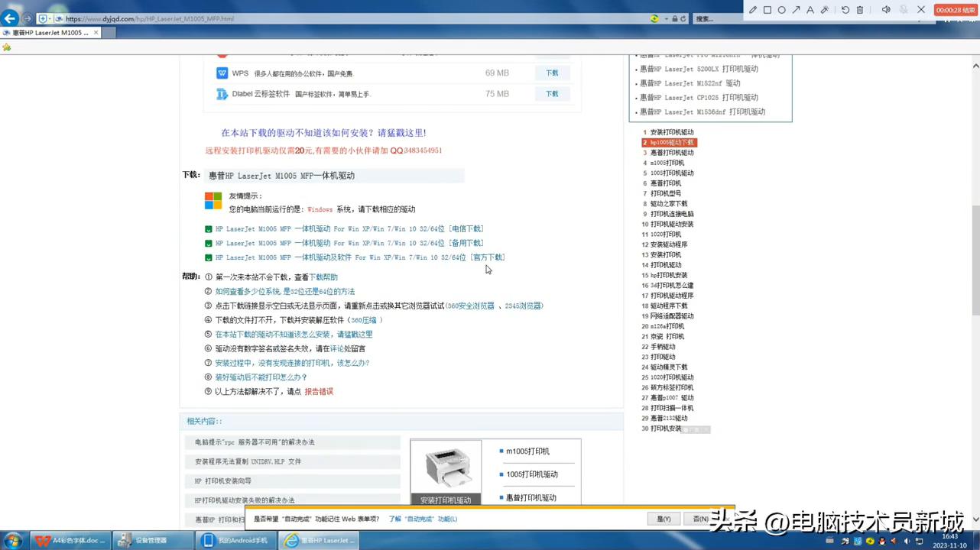The width and height of the screenshot is (980, 550).
Task: Toggle the speaker sound in recorder toolbar
Action: pos(886,10)
